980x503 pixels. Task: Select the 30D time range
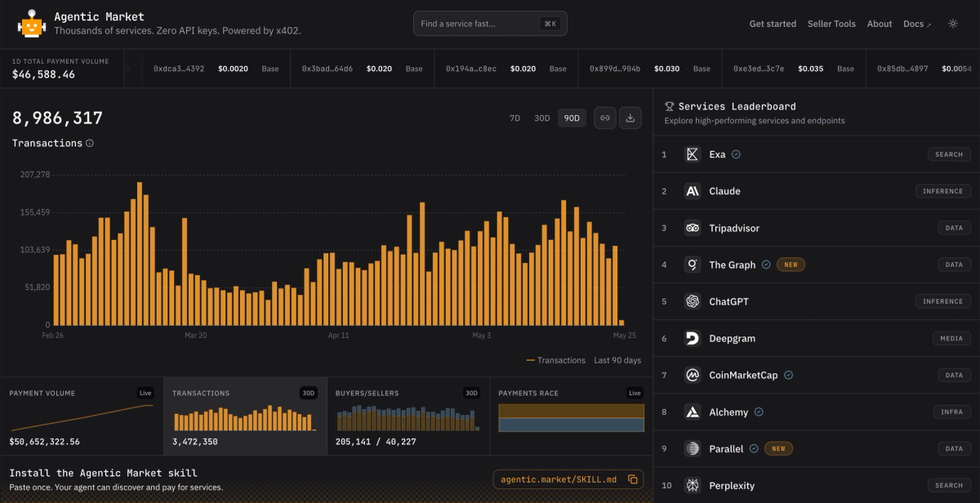pos(541,118)
